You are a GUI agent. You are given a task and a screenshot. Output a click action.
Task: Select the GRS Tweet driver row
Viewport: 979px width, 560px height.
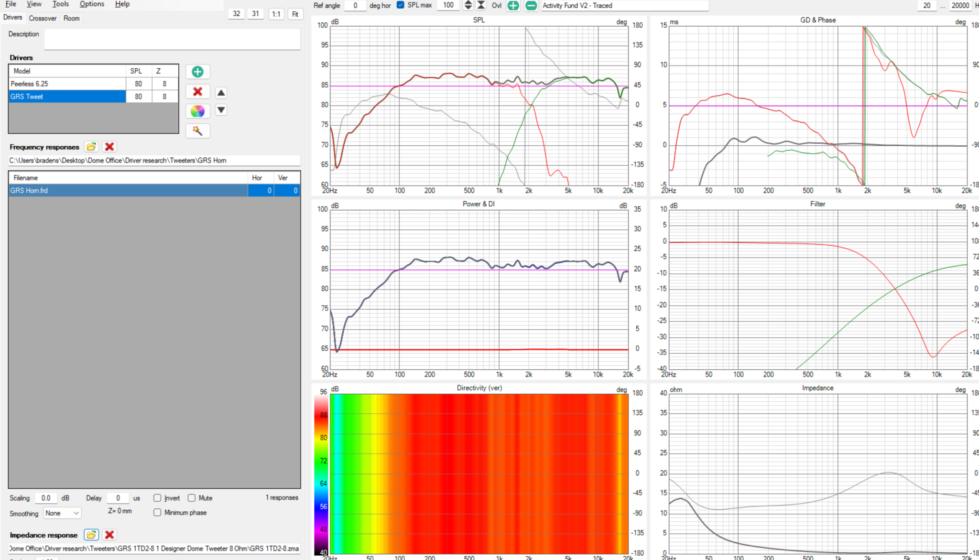coord(93,97)
